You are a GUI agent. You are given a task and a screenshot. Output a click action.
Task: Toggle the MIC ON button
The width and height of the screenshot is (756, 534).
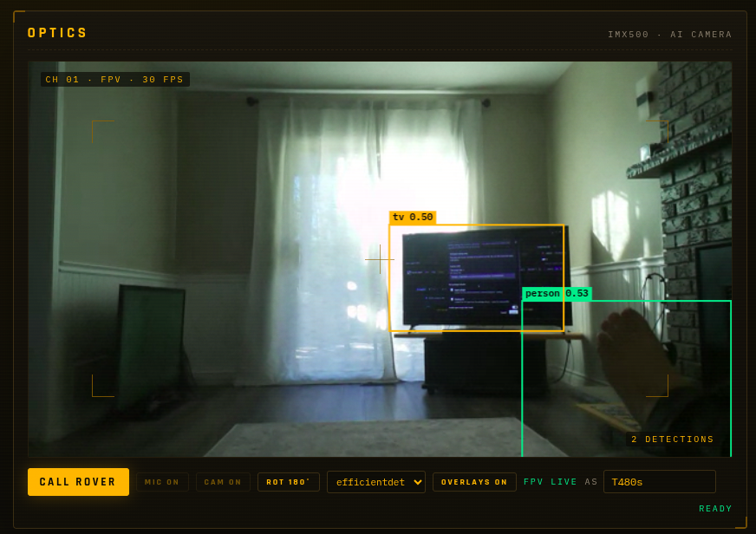pos(162,482)
